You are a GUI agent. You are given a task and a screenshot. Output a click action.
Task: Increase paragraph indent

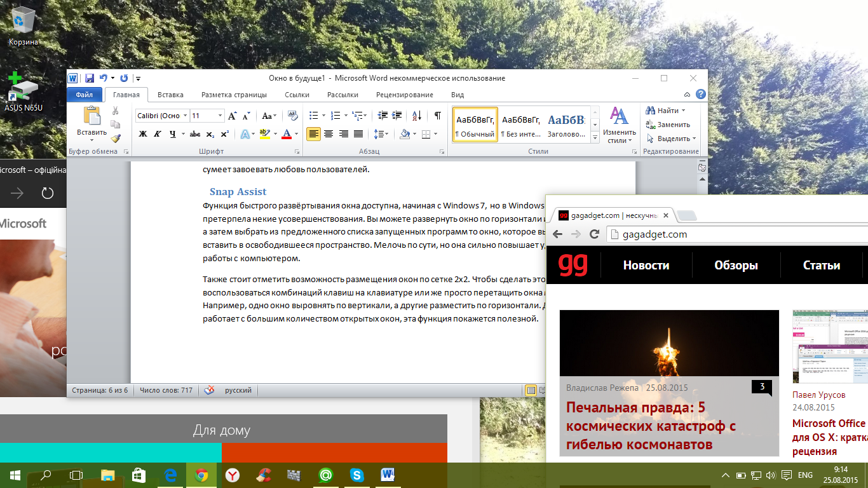coord(397,116)
